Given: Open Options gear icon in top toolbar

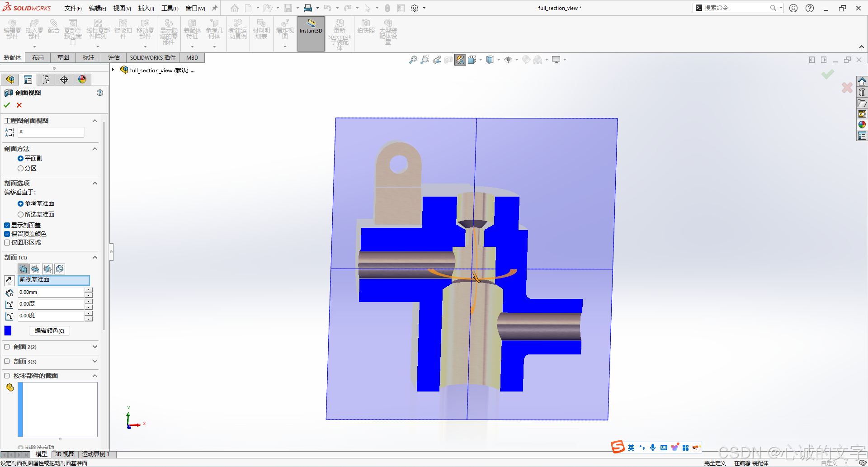Looking at the screenshot, I should pos(415,8).
